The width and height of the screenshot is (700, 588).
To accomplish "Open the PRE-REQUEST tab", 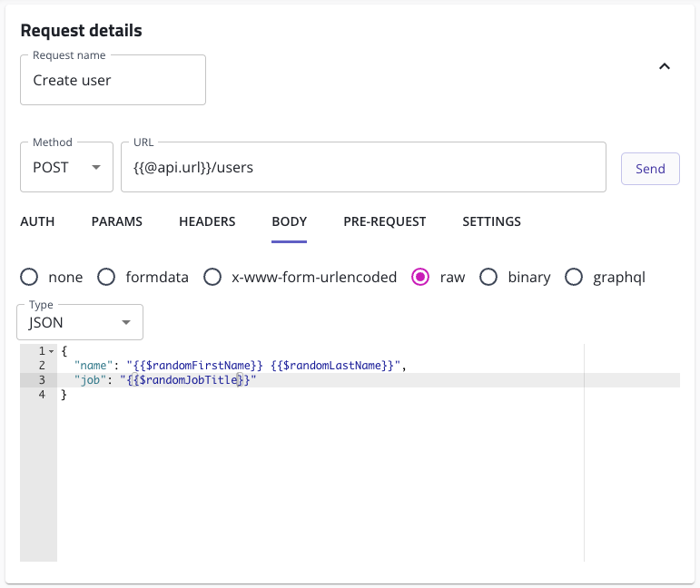I will [x=385, y=221].
